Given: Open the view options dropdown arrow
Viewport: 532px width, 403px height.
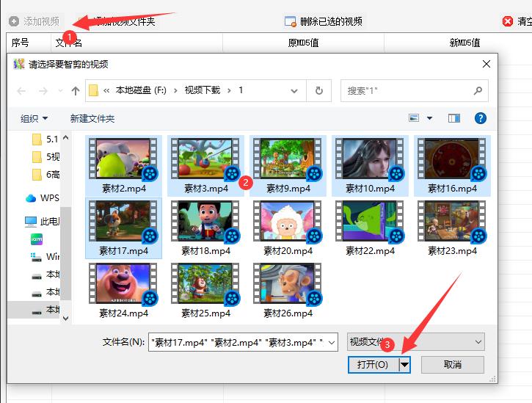Looking at the screenshot, I should pos(429,118).
